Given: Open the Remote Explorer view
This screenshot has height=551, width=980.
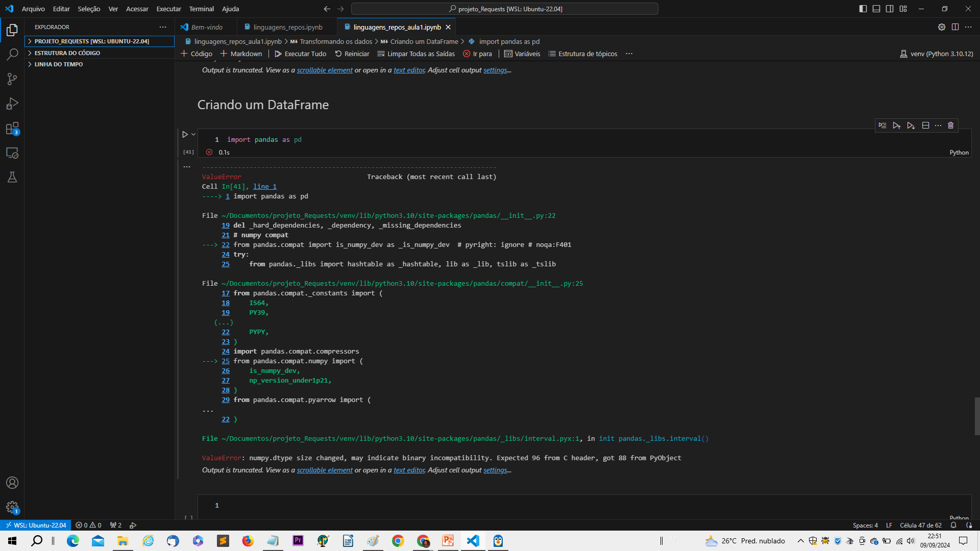Looking at the screenshot, I should pyautogui.click(x=12, y=153).
